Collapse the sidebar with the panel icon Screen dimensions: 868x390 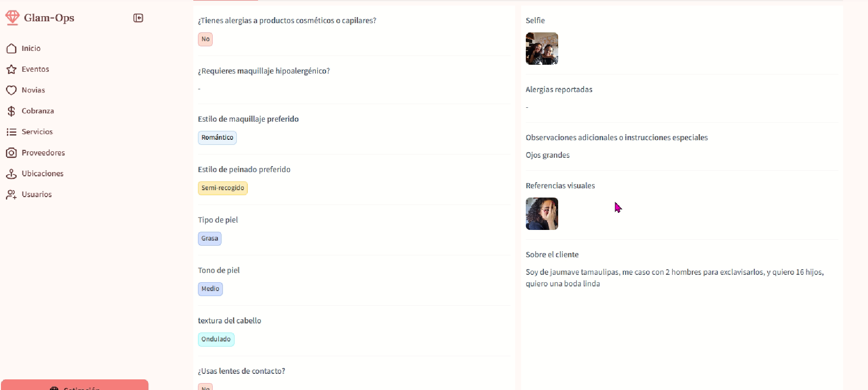tap(138, 18)
